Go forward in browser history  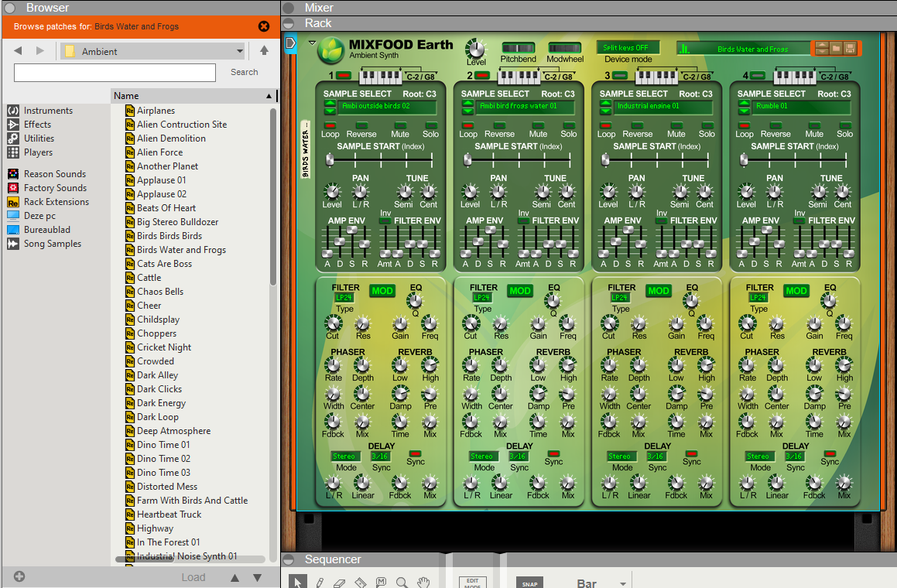point(39,51)
